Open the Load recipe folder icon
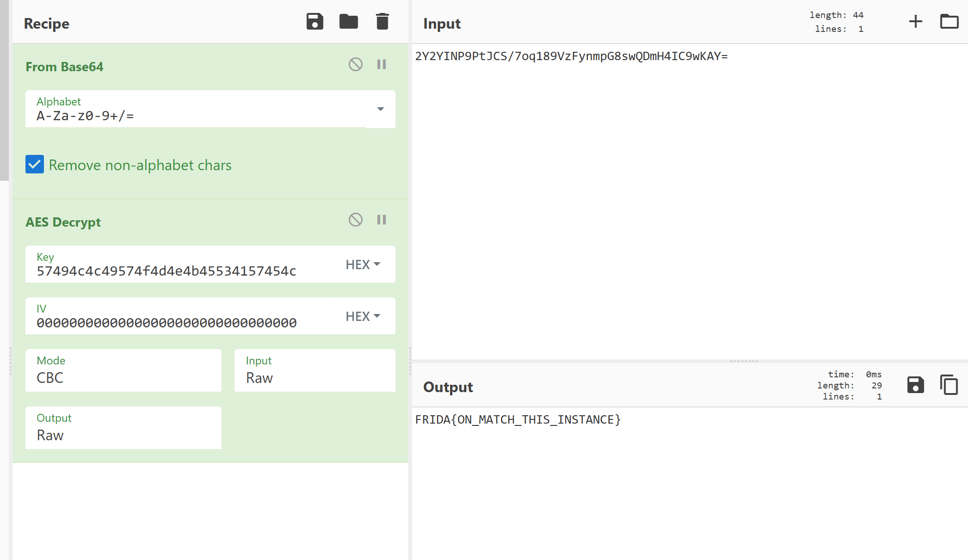 (x=348, y=22)
